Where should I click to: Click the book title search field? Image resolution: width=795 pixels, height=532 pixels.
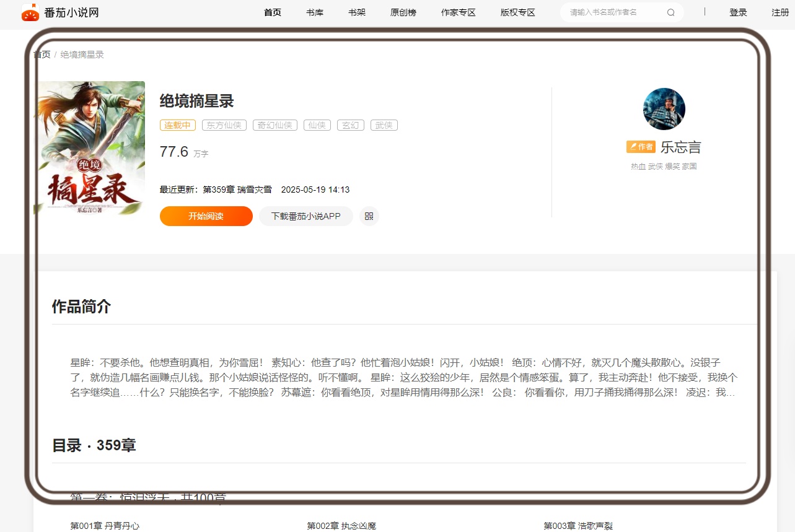(x=613, y=12)
